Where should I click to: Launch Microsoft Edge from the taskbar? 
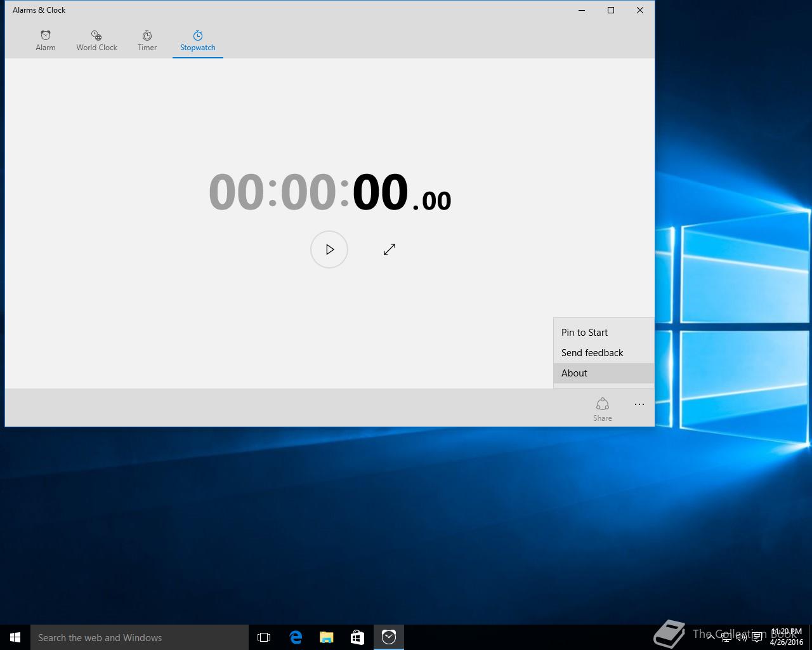[x=296, y=637]
